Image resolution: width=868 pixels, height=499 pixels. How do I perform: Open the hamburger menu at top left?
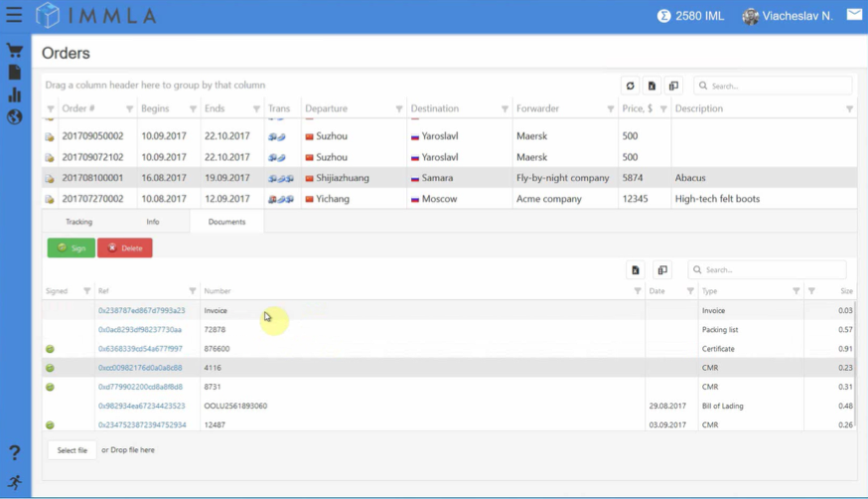[14, 15]
